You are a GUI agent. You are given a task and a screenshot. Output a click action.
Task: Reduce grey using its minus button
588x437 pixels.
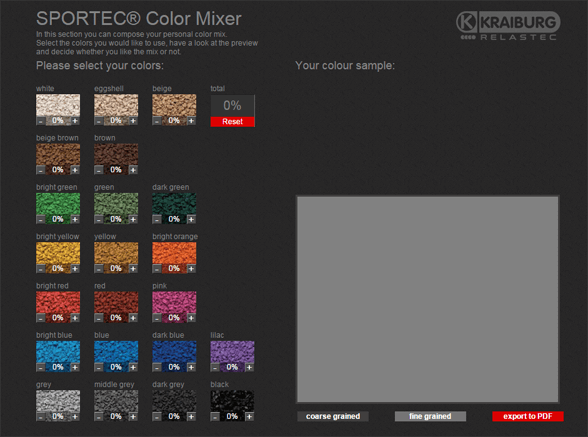(x=40, y=417)
